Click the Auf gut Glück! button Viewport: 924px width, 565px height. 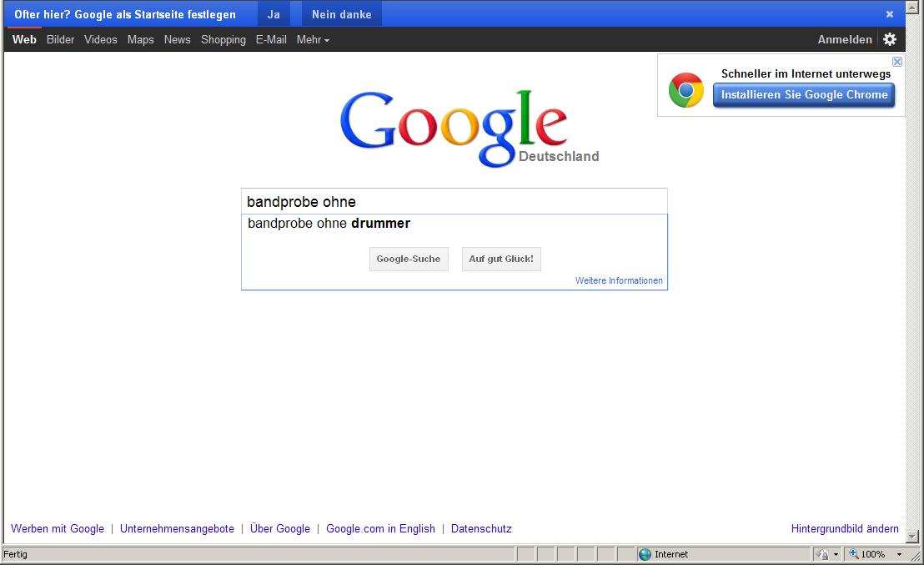[x=501, y=259]
